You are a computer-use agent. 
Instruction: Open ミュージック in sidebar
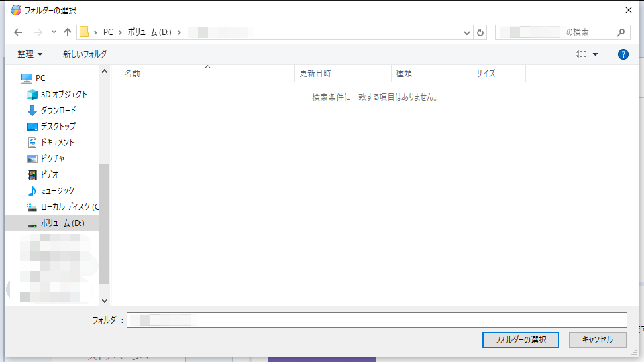[x=50, y=191]
